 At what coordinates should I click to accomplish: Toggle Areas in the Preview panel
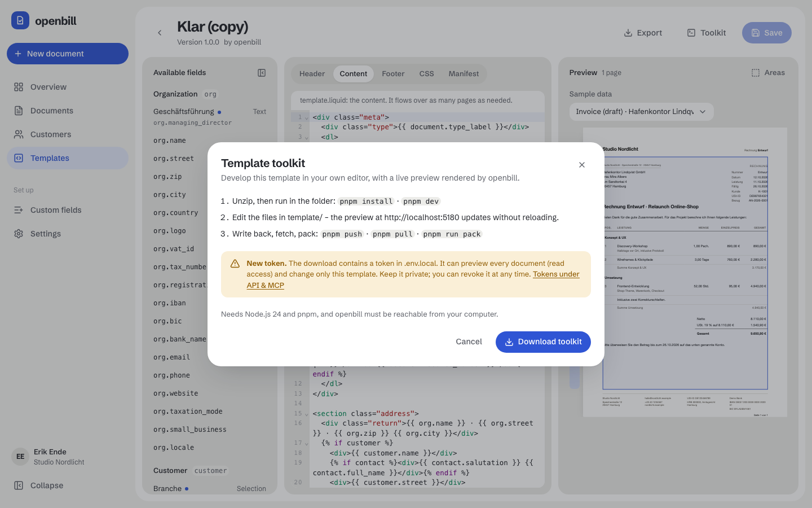point(768,73)
